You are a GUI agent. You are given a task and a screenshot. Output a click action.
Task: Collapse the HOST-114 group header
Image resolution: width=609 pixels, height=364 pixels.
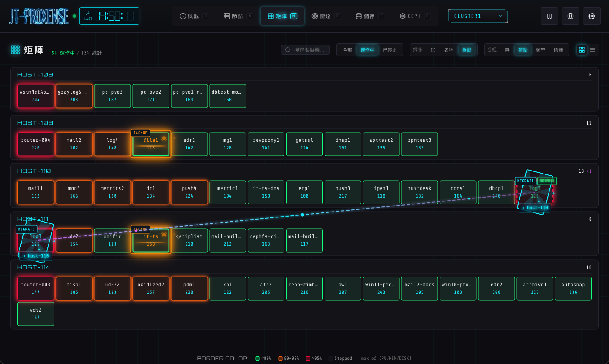point(304,267)
